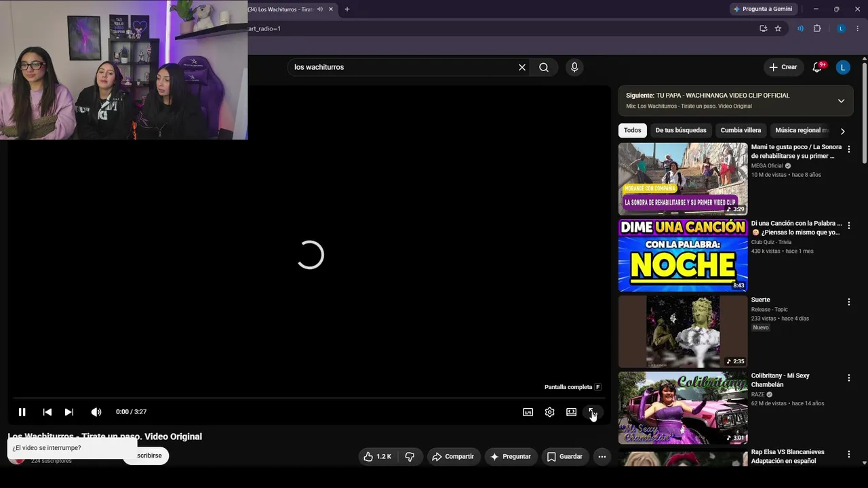The width and height of the screenshot is (868, 488).
Task: Open the 'Colibritany - Mi Sexy Chambelán' thumbnail
Action: [683, 407]
